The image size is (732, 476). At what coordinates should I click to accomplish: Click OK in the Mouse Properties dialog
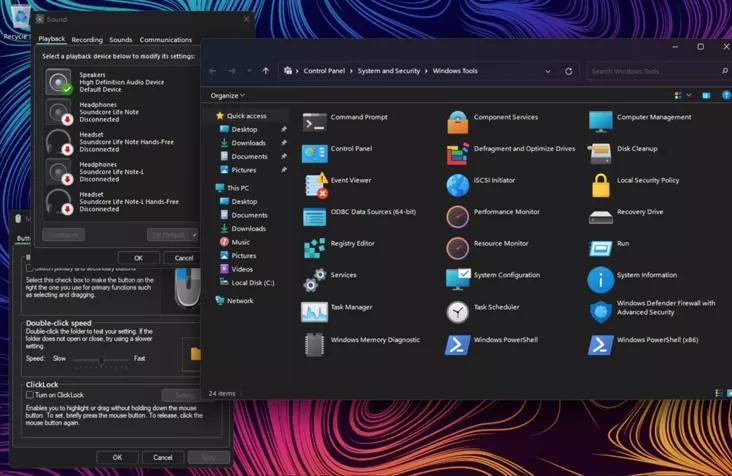pos(117,457)
